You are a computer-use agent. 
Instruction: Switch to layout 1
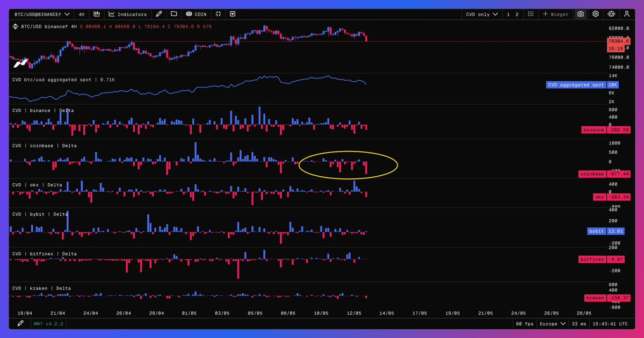(x=508, y=15)
